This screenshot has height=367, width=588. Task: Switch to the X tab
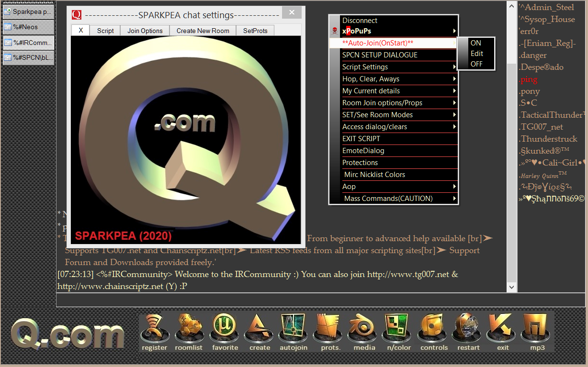pos(81,30)
